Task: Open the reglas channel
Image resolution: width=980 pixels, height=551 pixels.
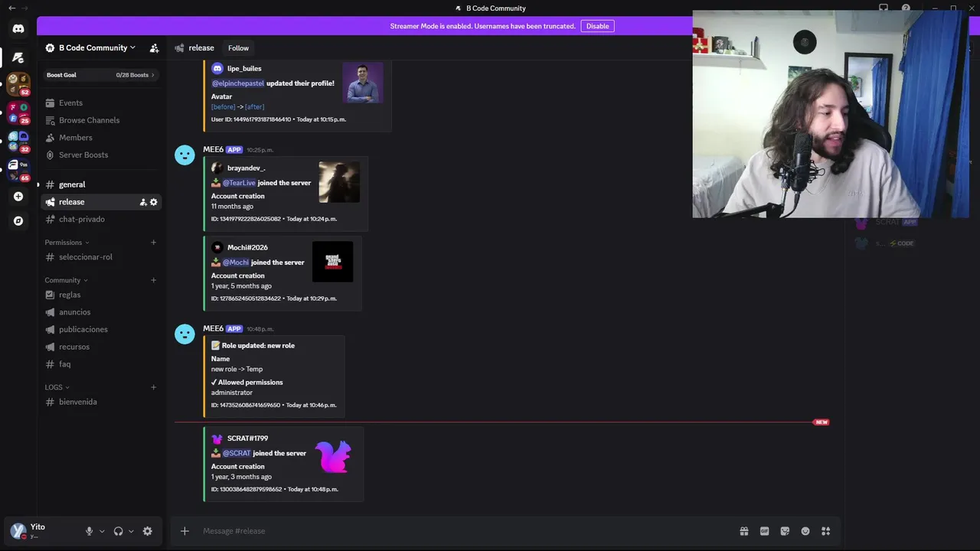Action: 101,295
